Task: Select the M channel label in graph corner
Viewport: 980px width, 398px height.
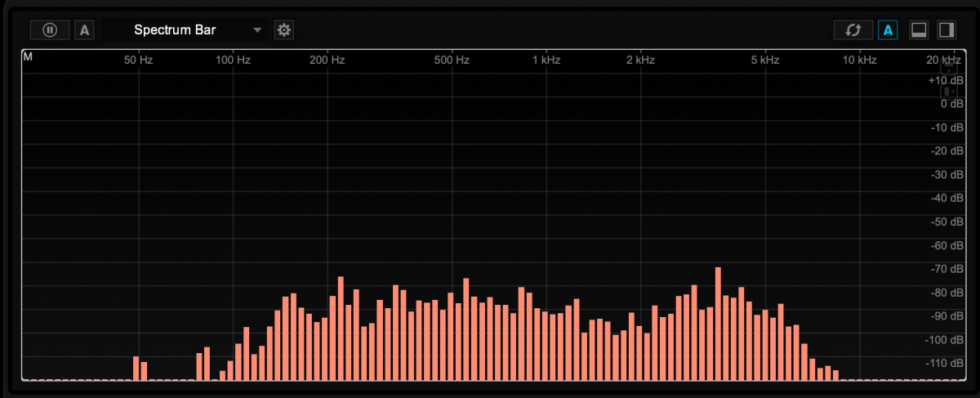Action: point(28,57)
